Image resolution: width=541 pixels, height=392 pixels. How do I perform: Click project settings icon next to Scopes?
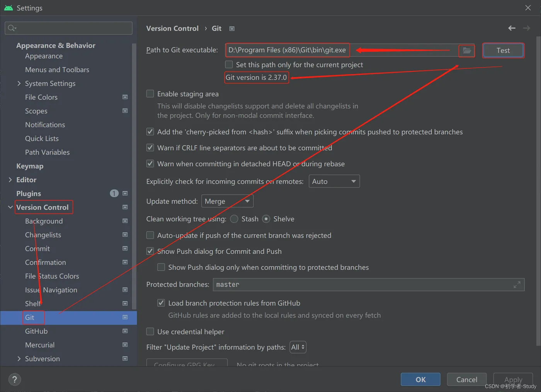coord(125,111)
